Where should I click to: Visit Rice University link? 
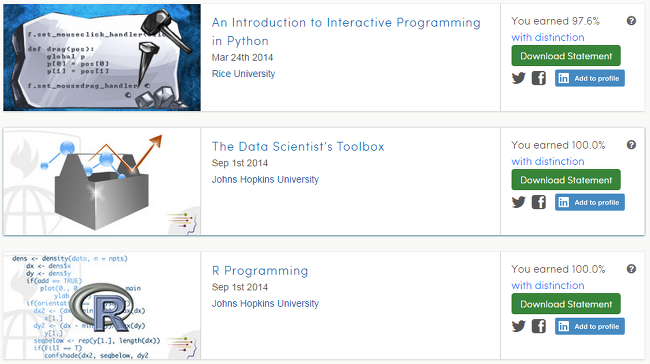pyautogui.click(x=243, y=74)
